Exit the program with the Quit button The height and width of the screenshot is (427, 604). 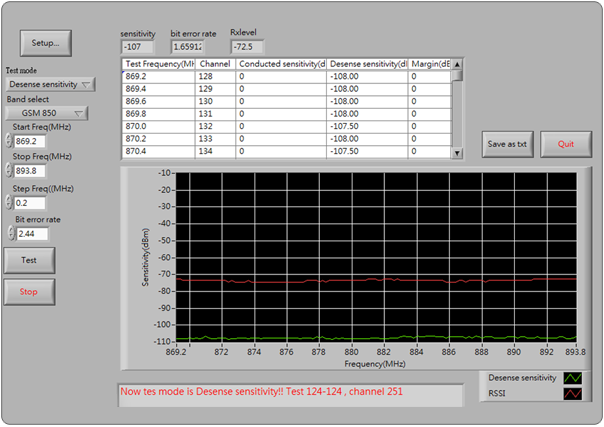[565, 144]
